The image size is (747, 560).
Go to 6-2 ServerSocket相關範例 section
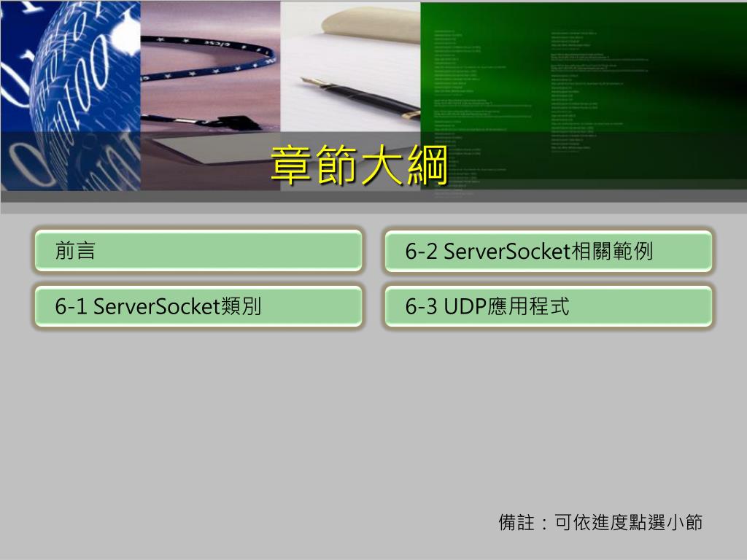click(549, 251)
